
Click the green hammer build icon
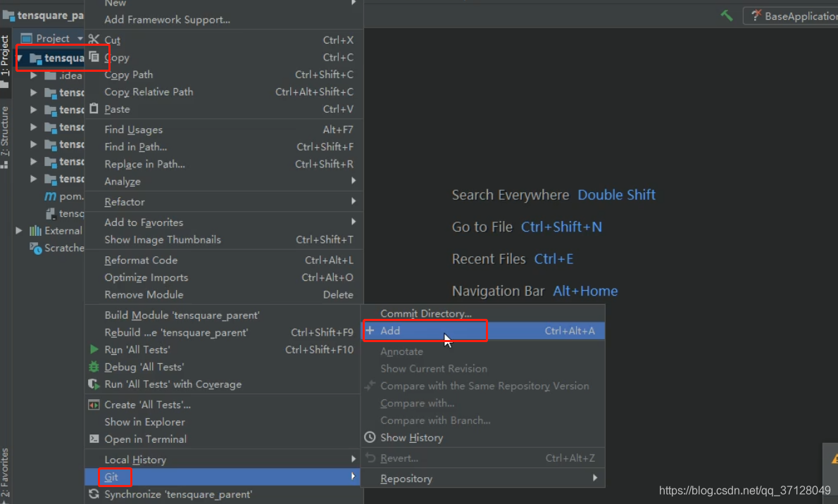726,15
